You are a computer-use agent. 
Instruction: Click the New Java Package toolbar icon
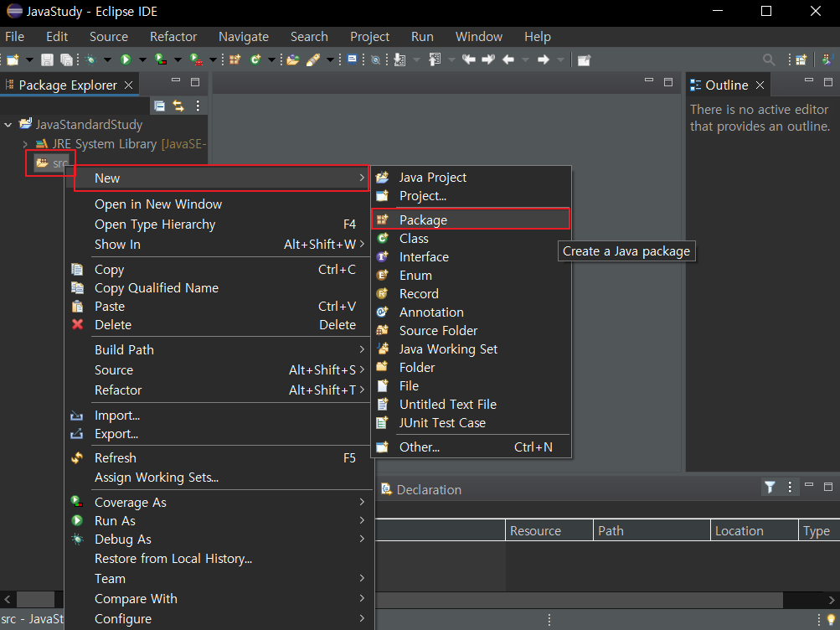tap(234, 60)
